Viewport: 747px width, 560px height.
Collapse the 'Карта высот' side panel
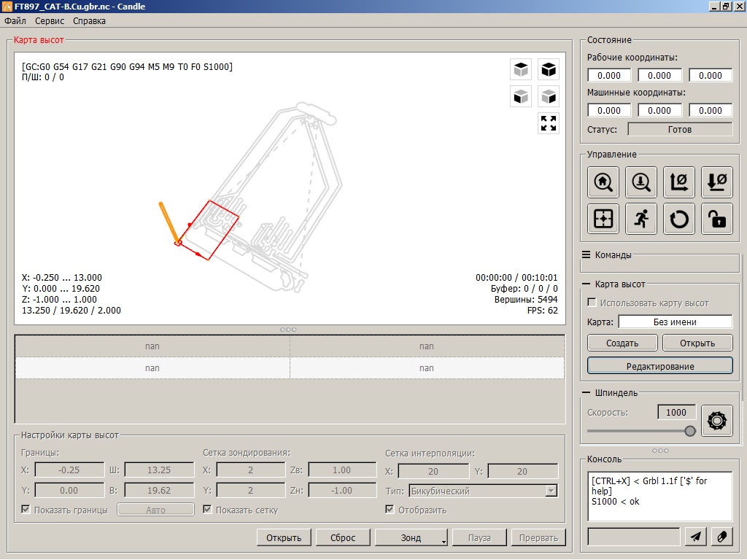pos(587,284)
